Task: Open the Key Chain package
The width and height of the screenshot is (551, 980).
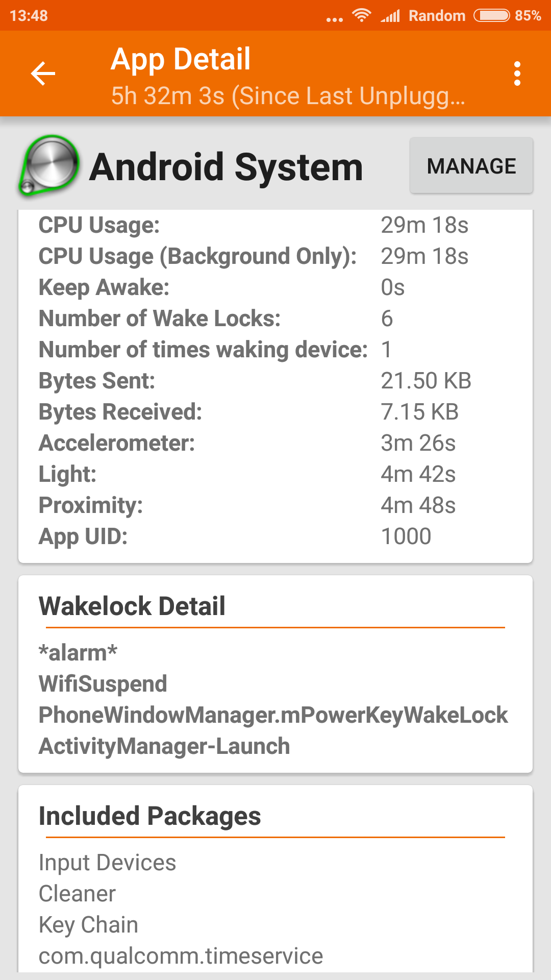Action: pos(89,925)
